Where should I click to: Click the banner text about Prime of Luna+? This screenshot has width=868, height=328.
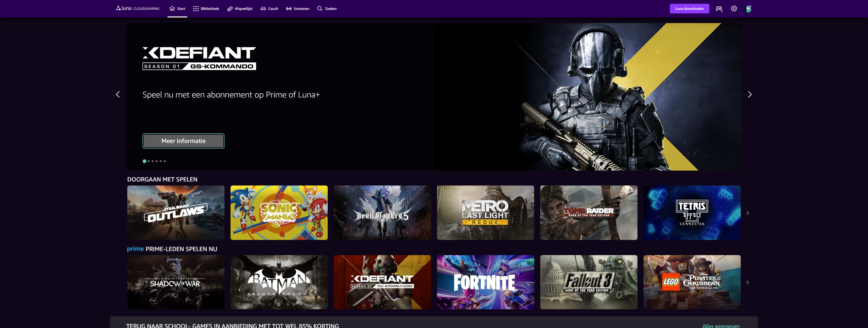pyautogui.click(x=231, y=95)
